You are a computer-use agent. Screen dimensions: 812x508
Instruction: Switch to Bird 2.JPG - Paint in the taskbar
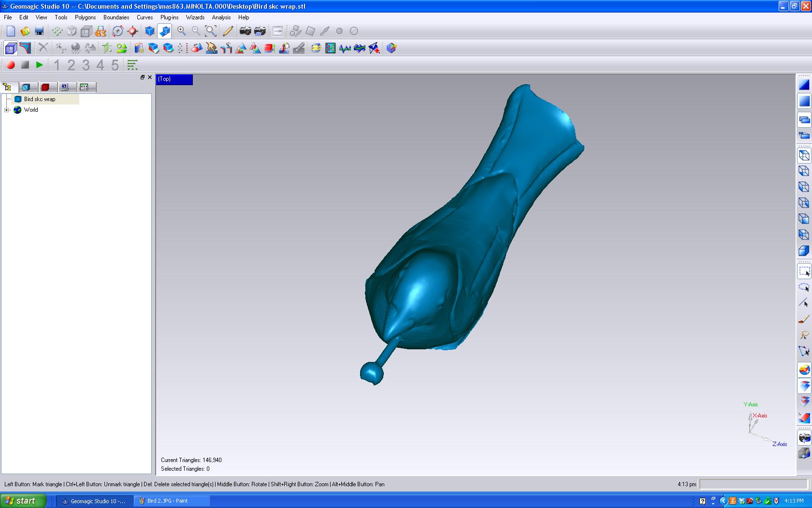click(x=172, y=501)
